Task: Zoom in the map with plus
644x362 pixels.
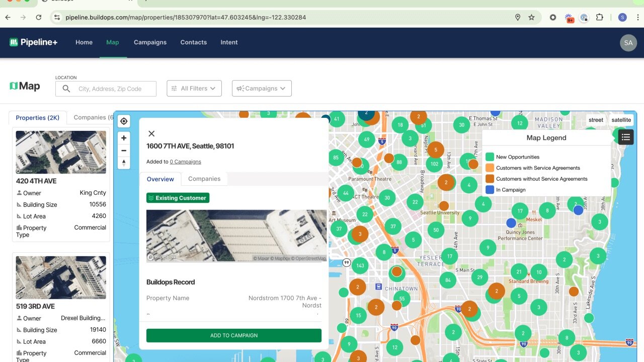Action: [124, 137]
